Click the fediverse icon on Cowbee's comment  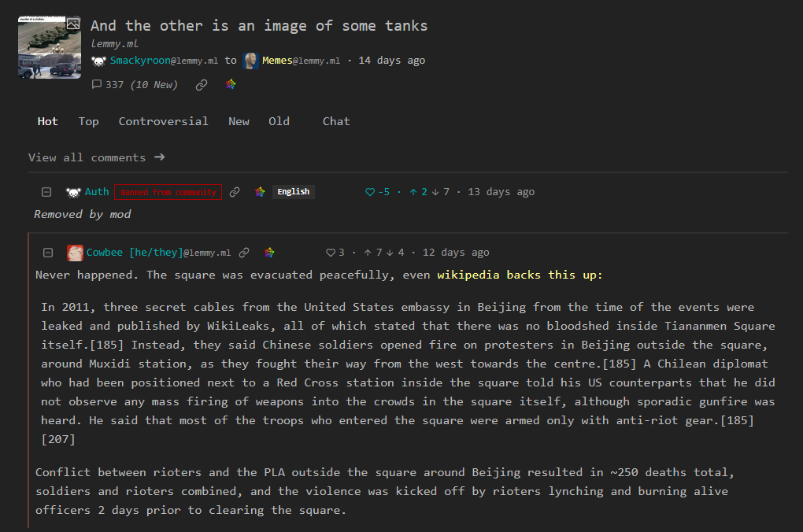point(269,253)
